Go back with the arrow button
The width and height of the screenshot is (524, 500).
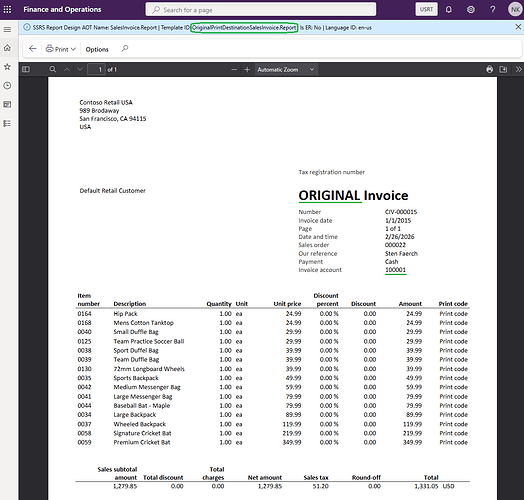pos(32,49)
